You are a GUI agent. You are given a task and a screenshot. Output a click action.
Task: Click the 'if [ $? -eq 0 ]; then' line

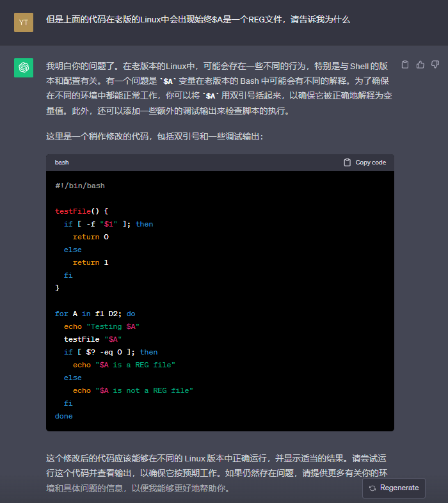tap(111, 352)
